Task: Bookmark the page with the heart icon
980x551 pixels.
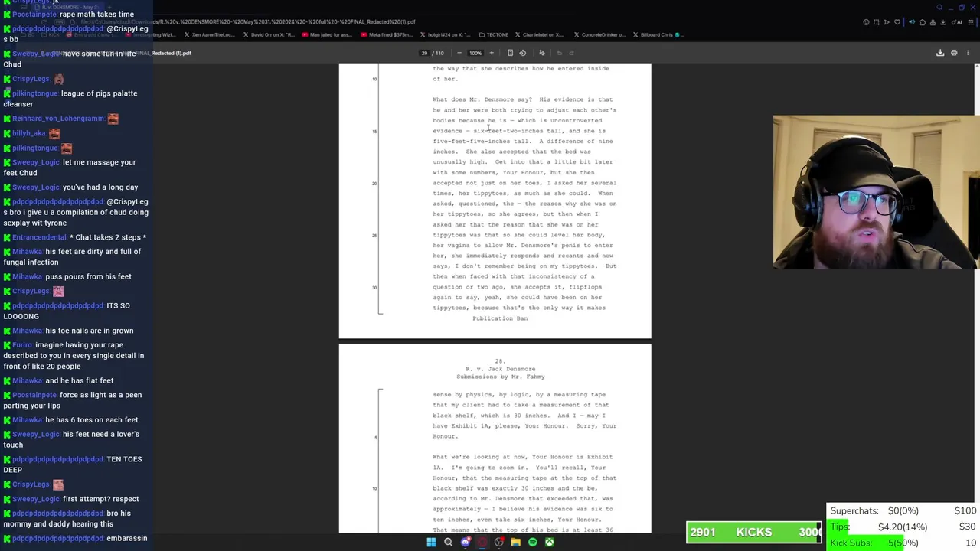Action: click(x=897, y=22)
